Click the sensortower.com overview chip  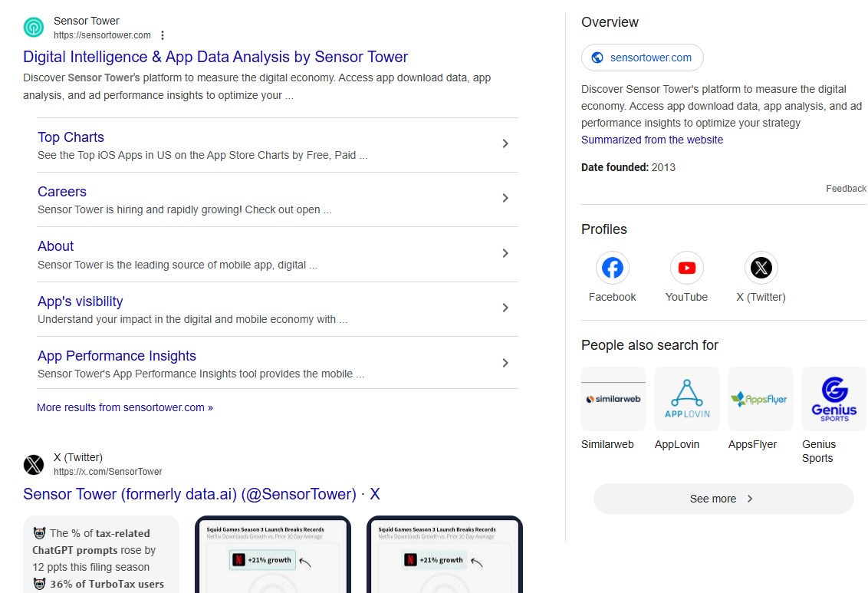pyautogui.click(x=642, y=58)
